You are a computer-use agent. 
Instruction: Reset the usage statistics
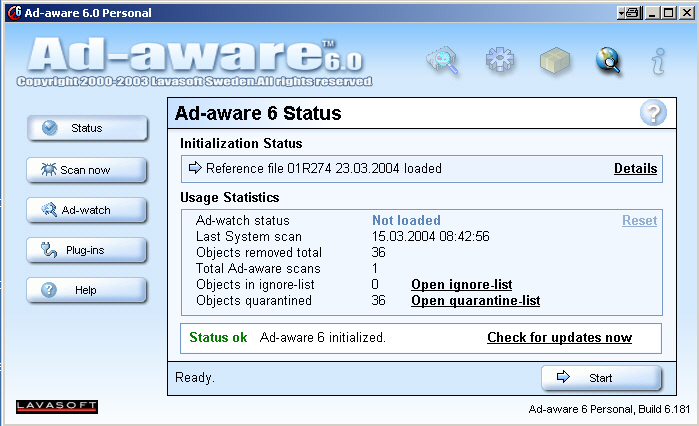640,221
